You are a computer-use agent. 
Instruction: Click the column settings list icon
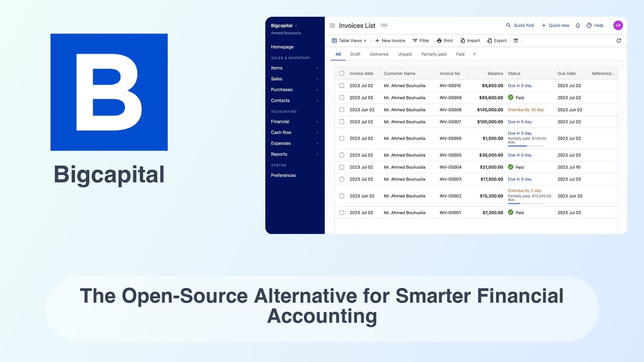[516, 41]
